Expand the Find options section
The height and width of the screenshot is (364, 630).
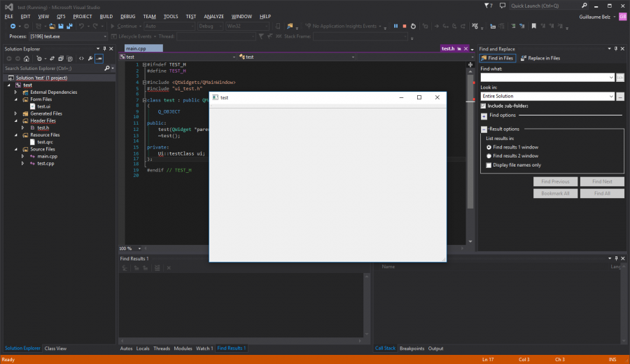[x=484, y=116]
